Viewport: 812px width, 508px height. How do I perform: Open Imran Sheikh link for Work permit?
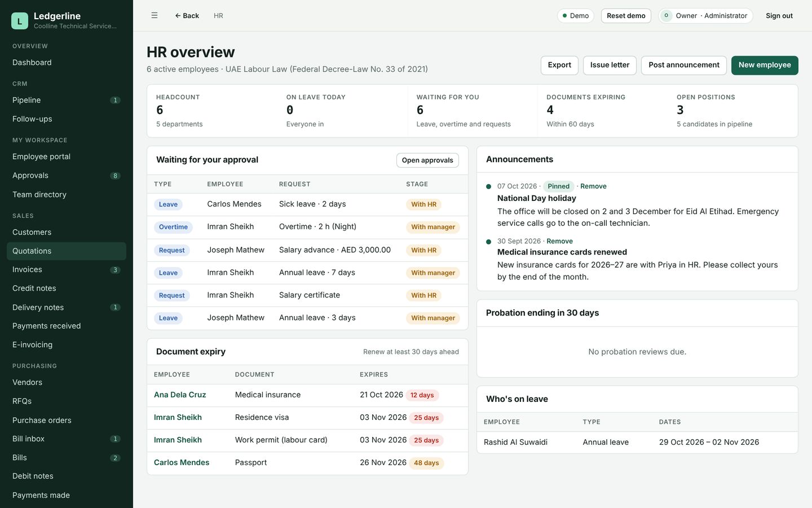coord(178,440)
